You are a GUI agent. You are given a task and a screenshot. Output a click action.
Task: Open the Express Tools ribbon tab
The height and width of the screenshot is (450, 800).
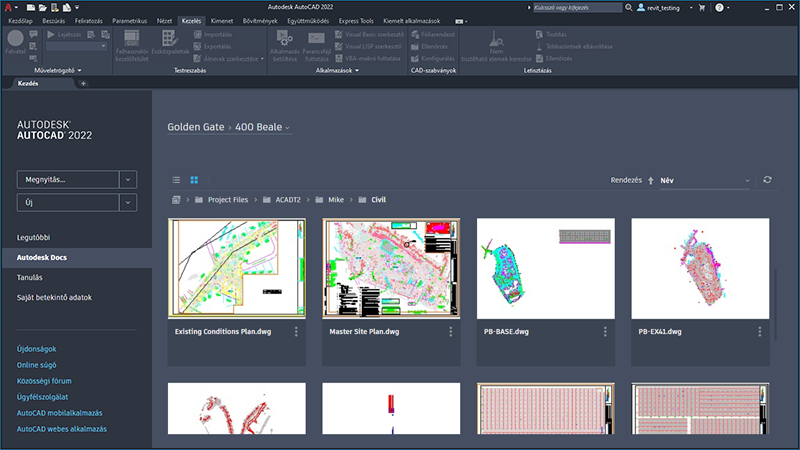[x=356, y=21]
